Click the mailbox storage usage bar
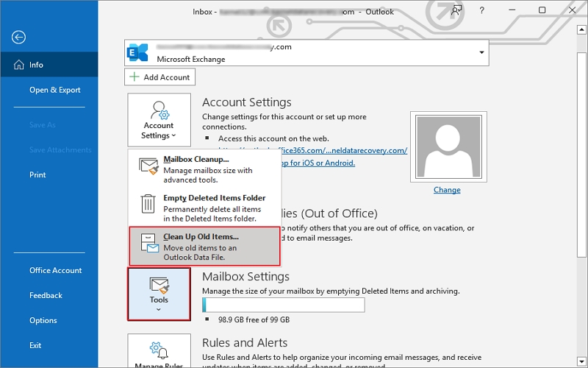 coord(283,305)
